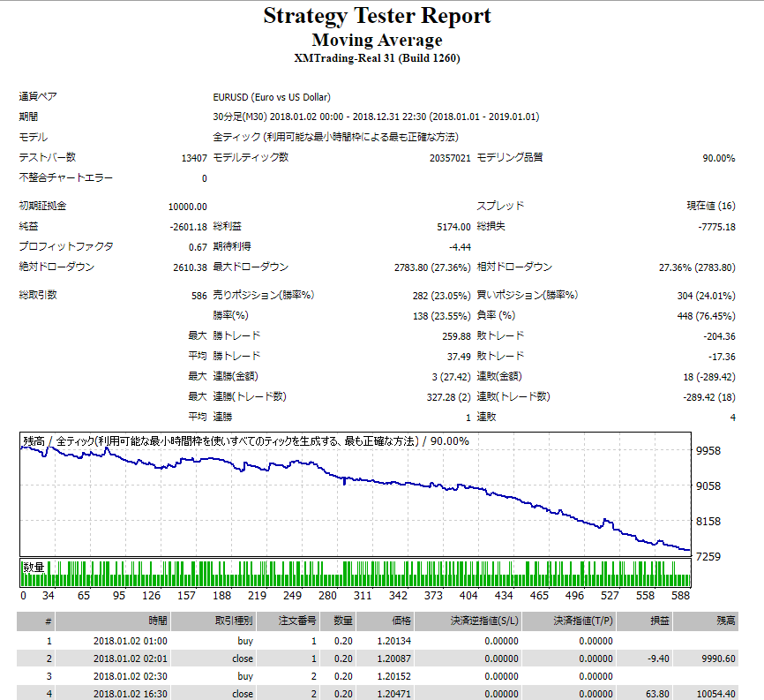Click the balance curve chart
Screen dimensions: 764x700
click(356, 493)
